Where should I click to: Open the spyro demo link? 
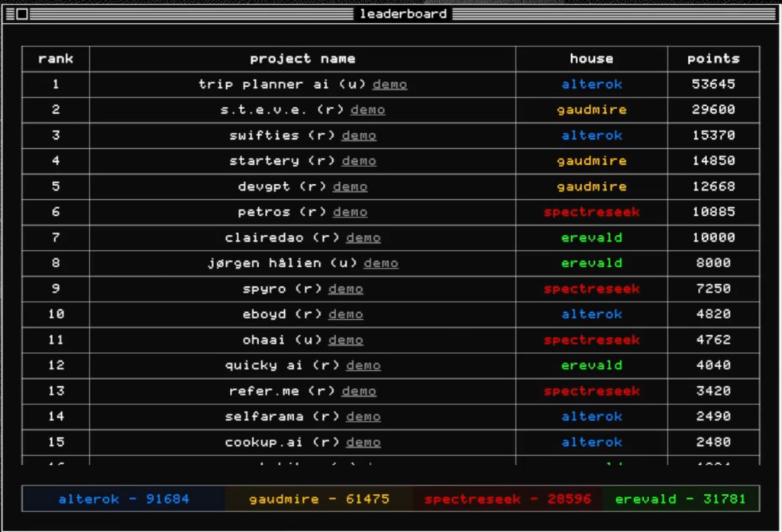coord(346,289)
